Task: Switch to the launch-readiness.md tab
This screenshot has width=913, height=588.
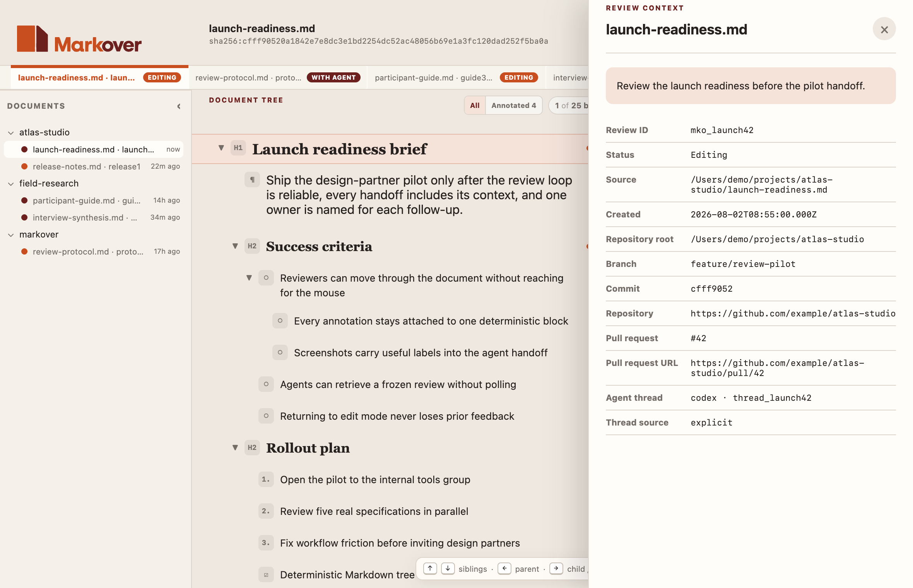Action: (99, 77)
